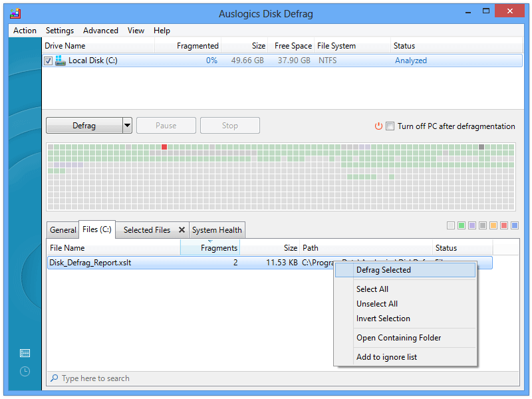Click the Defrag button

(84, 126)
